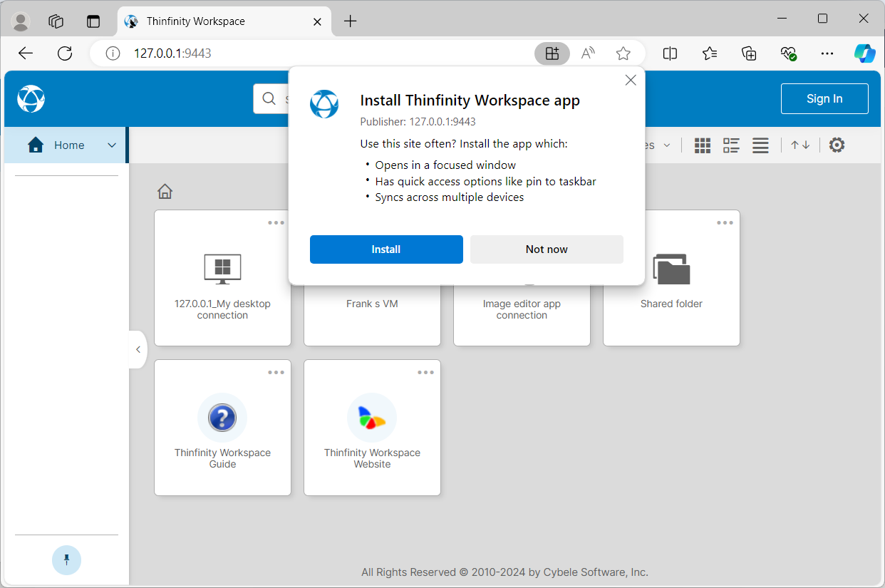Open the workspaces icon
885x588 pixels.
tap(56, 21)
